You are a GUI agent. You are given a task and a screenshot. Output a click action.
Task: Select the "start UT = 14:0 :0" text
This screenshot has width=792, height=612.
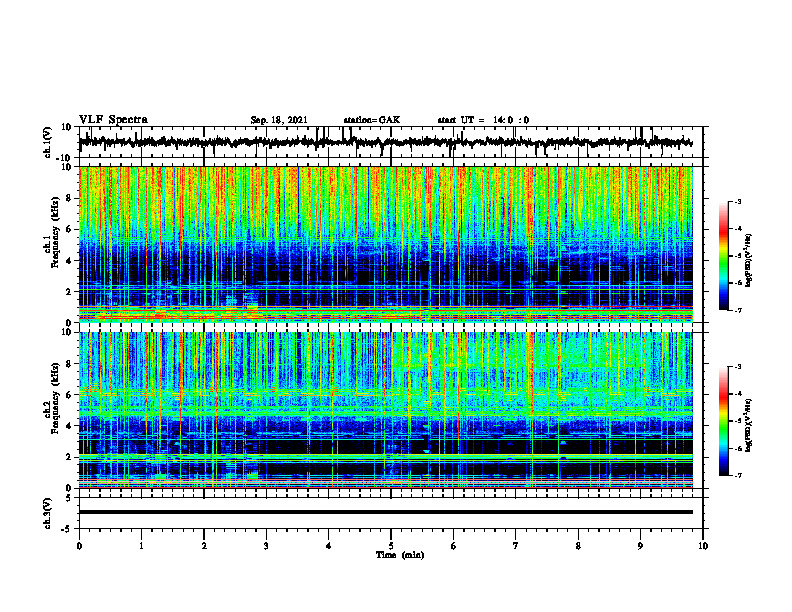483,120
